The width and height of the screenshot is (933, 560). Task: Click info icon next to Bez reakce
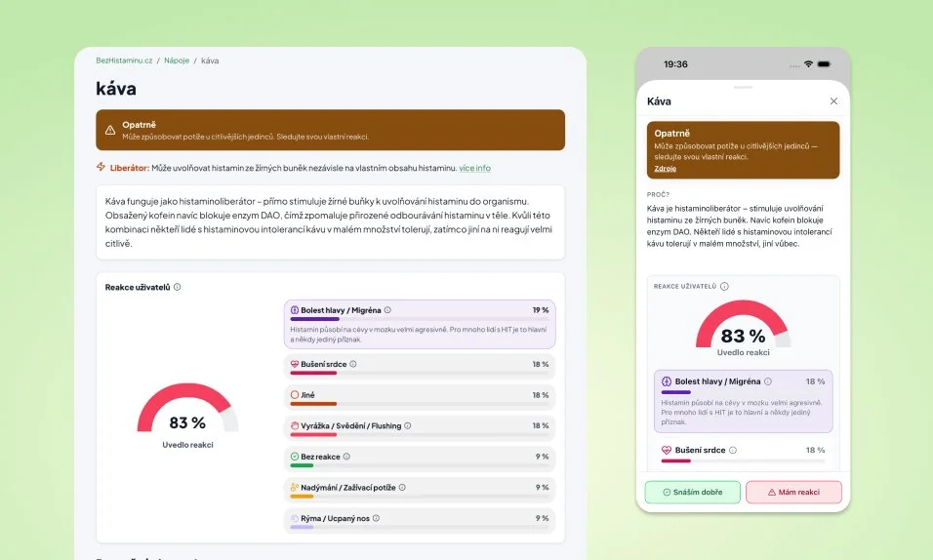(x=346, y=457)
